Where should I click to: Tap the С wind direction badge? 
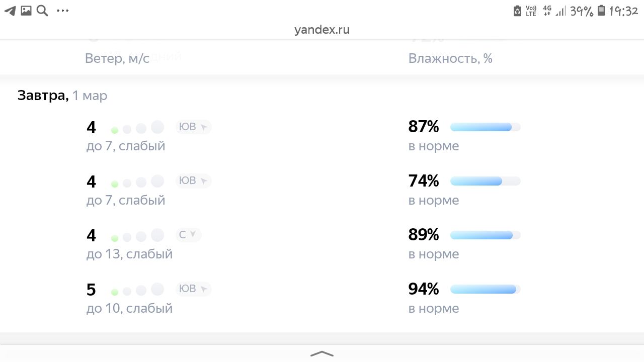tap(188, 235)
